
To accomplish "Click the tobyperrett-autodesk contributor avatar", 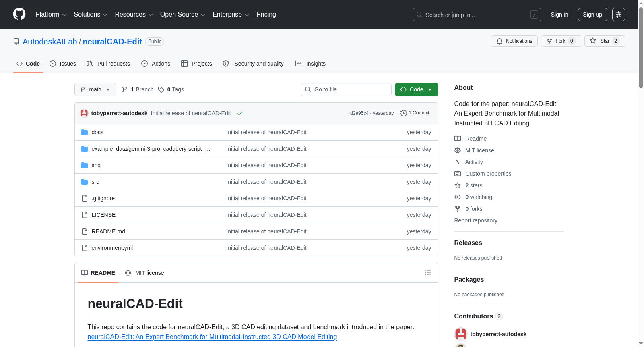I will coord(461,334).
